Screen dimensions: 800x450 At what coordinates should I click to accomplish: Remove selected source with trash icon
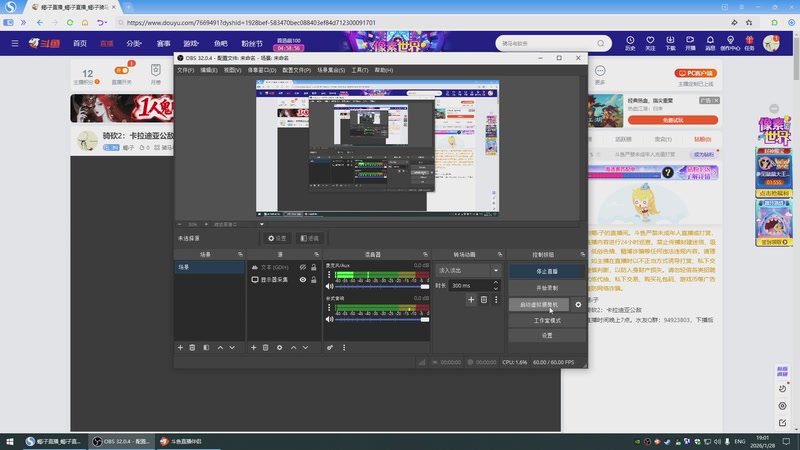pos(266,347)
